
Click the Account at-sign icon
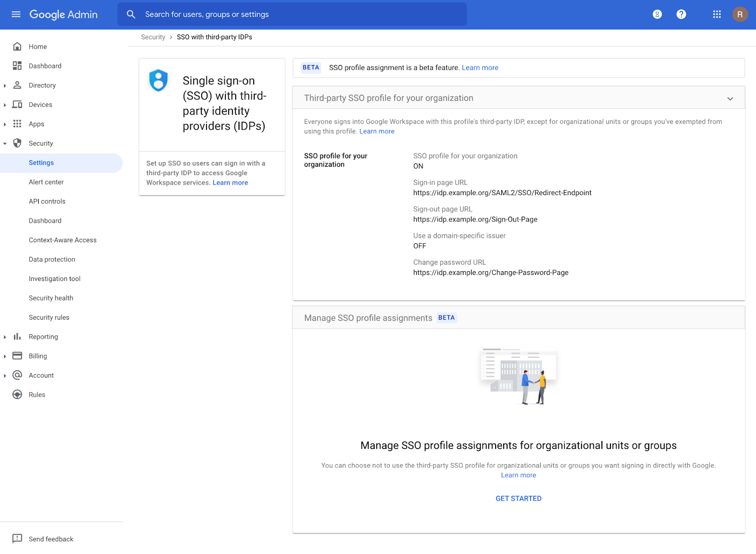tap(17, 375)
